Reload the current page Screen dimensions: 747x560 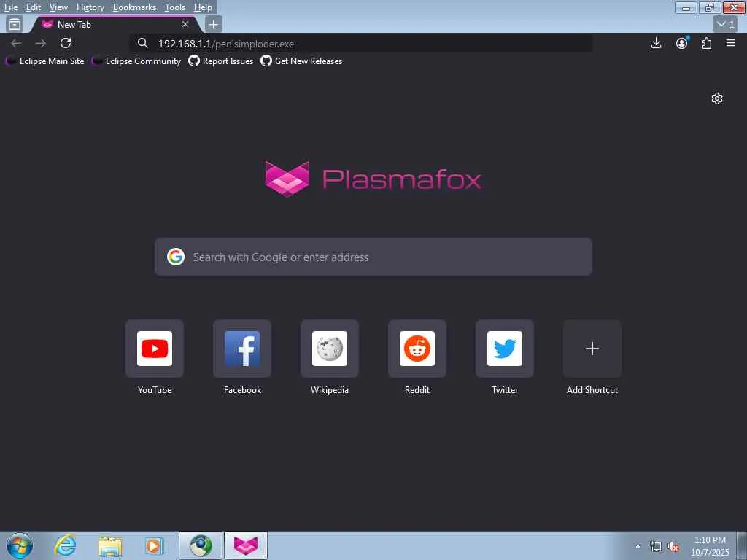66,43
